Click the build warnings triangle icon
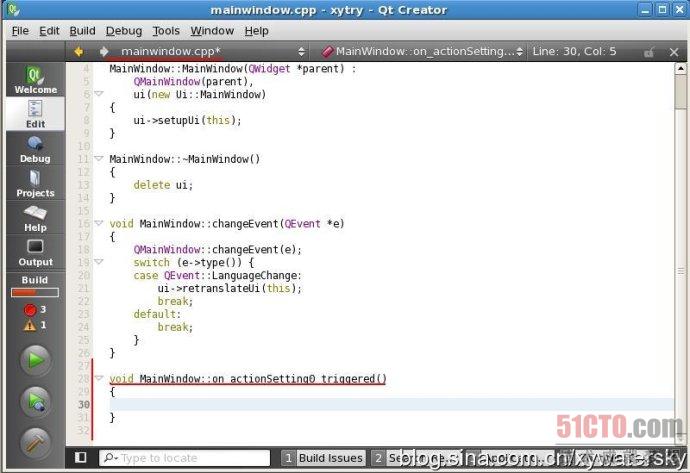This screenshot has width=690, height=473. click(30, 326)
